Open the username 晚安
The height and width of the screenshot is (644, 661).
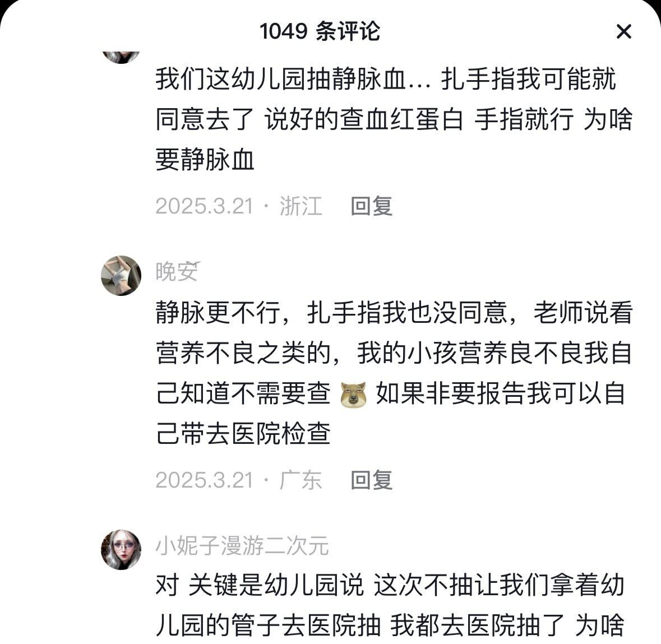click(x=178, y=271)
